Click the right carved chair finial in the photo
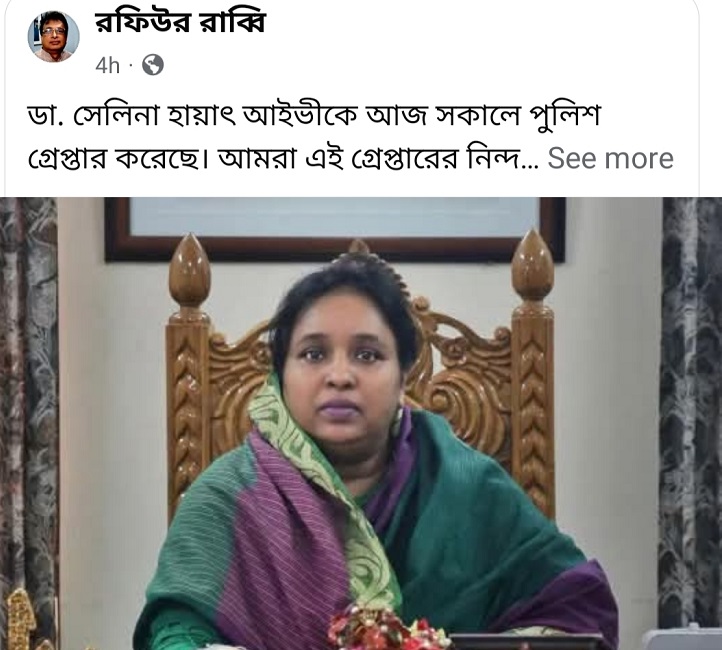This screenshot has width=722, height=650. pos(532,268)
